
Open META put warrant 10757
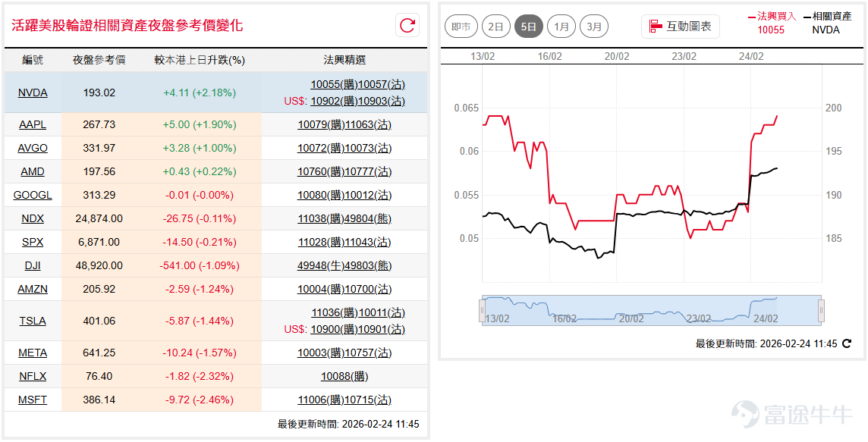(368, 353)
